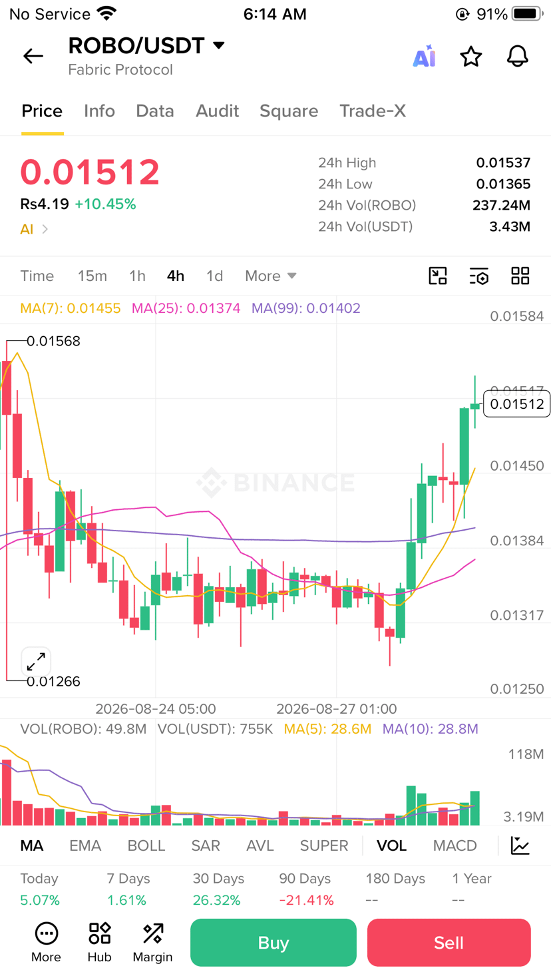
Task: Toggle the AVL indicator
Action: point(260,846)
